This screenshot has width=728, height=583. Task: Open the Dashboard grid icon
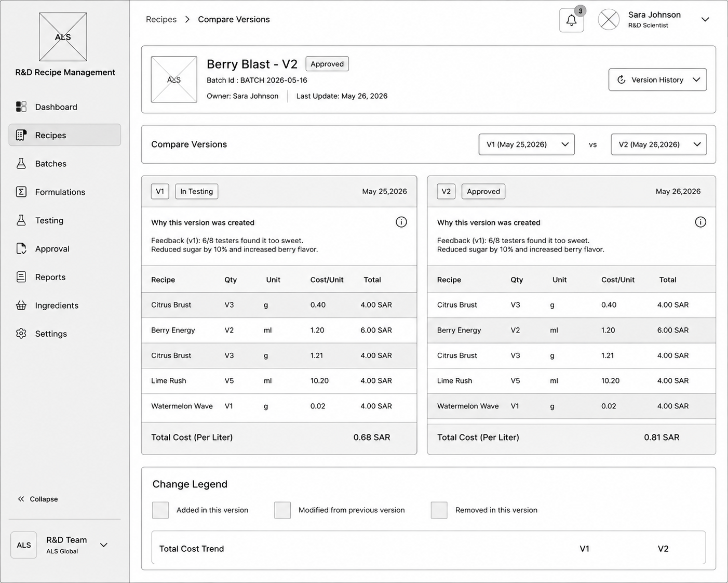click(21, 107)
